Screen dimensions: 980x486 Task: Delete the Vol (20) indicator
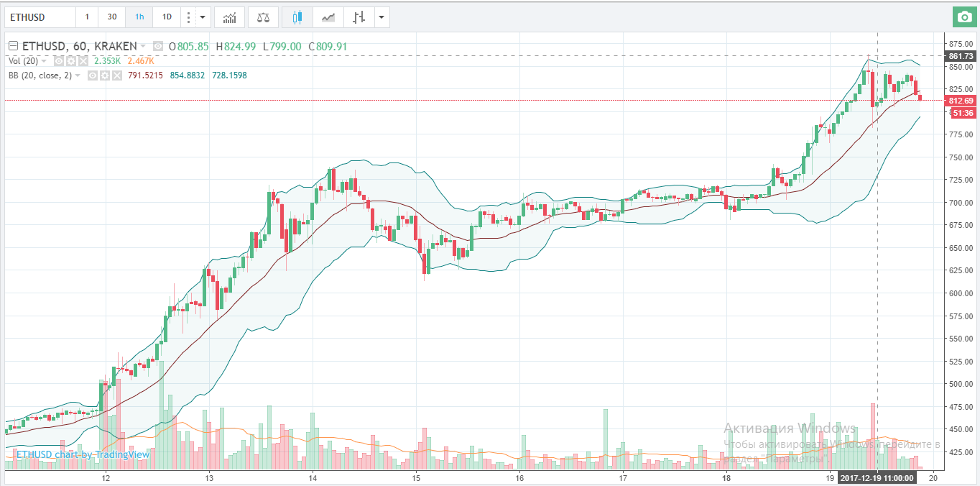(x=83, y=61)
